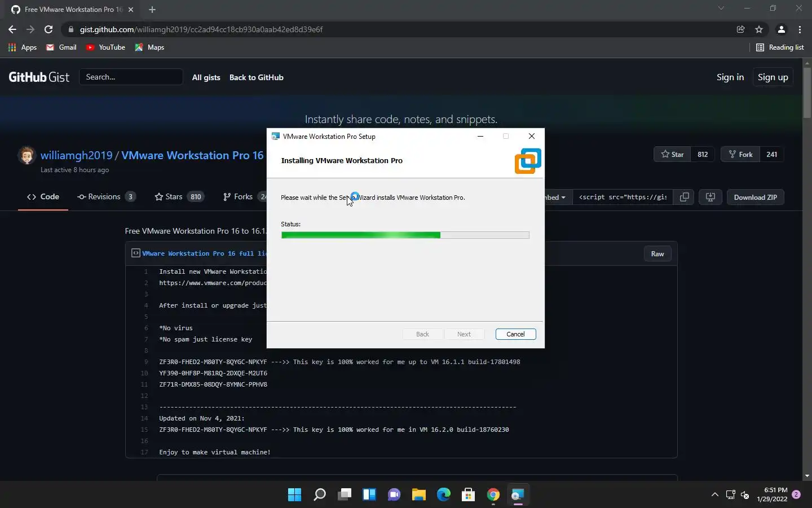Switch to the Code tab
Screen dimensions: 812x508
(43, 197)
